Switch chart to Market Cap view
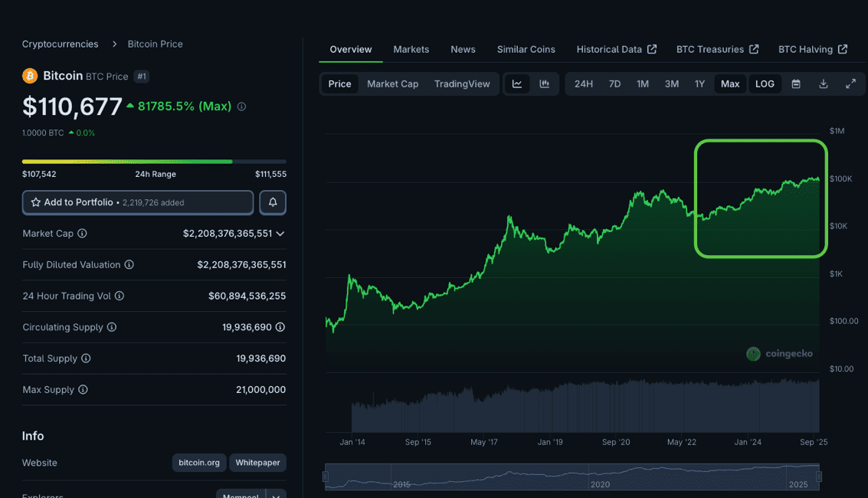Screen dimensions: 868x498 point(392,84)
